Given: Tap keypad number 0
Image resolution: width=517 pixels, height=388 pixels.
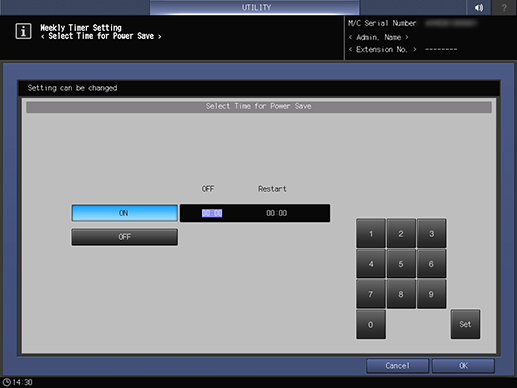Looking at the screenshot, I should coord(371,324).
